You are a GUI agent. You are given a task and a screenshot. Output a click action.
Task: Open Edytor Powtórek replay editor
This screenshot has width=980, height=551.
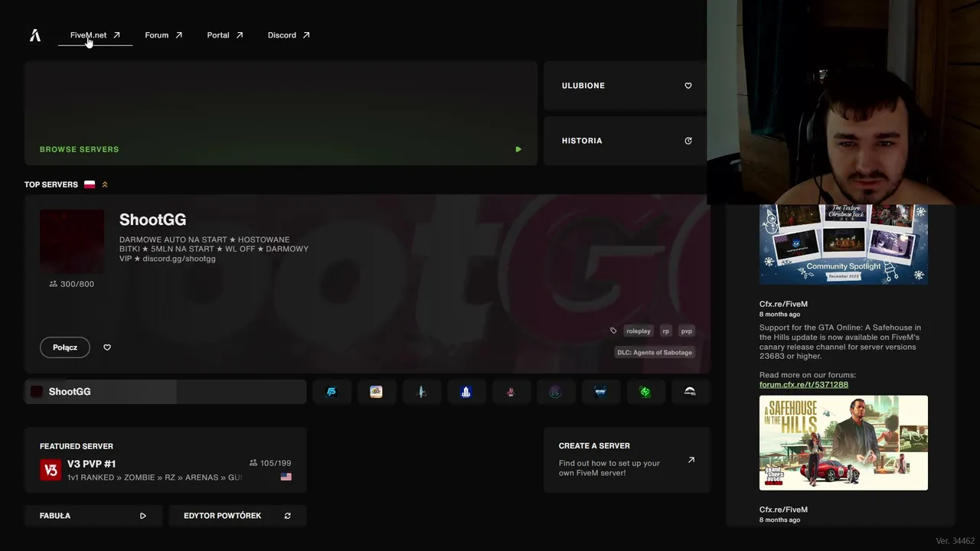(237, 516)
